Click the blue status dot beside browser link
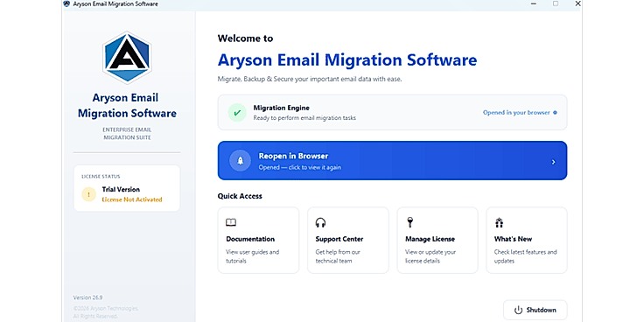 click(x=556, y=113)
